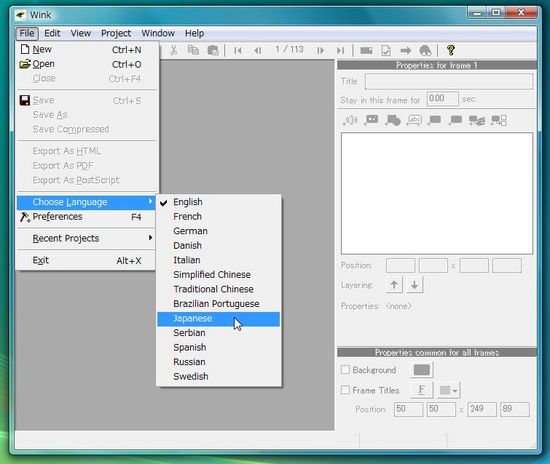550x464 pixels.
Task: Click the right arrow toolbar icon
Action: tap(405, 51)
